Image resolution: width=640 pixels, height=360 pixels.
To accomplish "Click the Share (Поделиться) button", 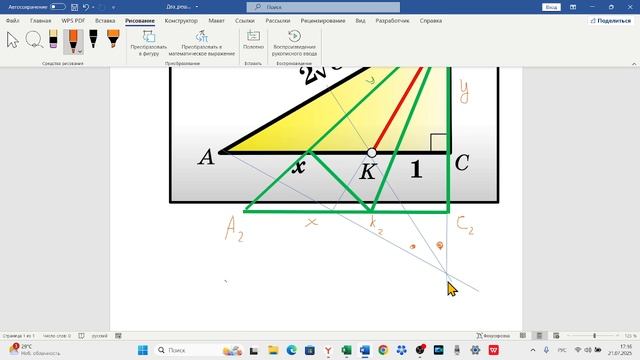I will point(611,20).
